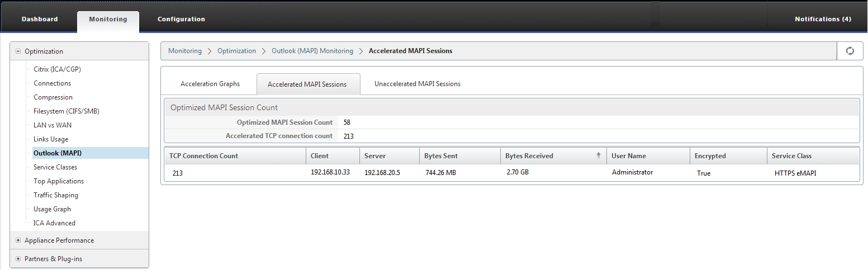868x274 pixels.
Task: Open the ICA Advanced item
Action: [54, 223]
